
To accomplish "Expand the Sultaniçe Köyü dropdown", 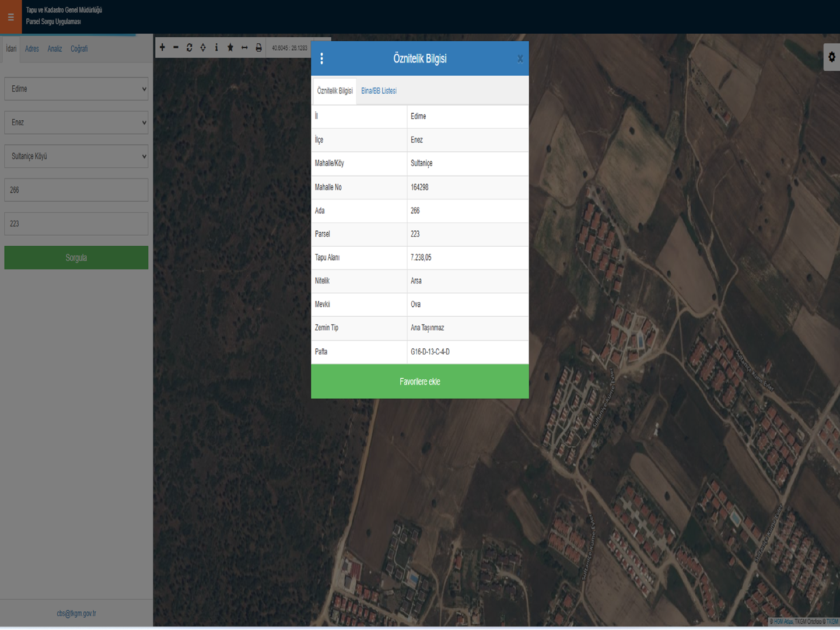I will [76, 156].
